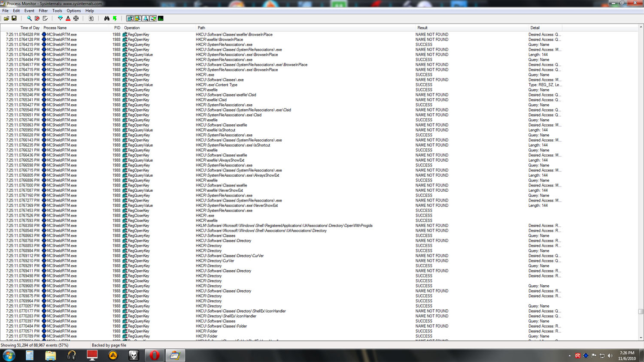
Task: Open Windows Explorer from the taskbar
Action: coord(51,355)
